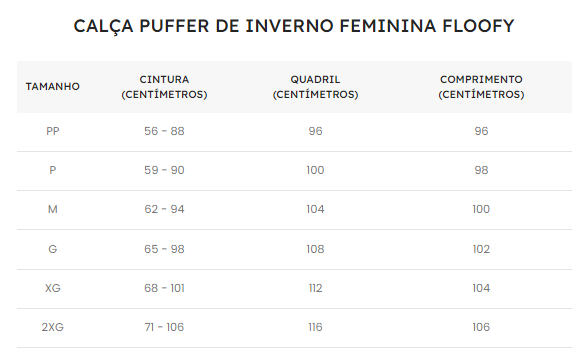This screenshot has width=587, height=362.
Task: Click length value 102 in G row
Action: pyautogui.click(x=481, y=249)
